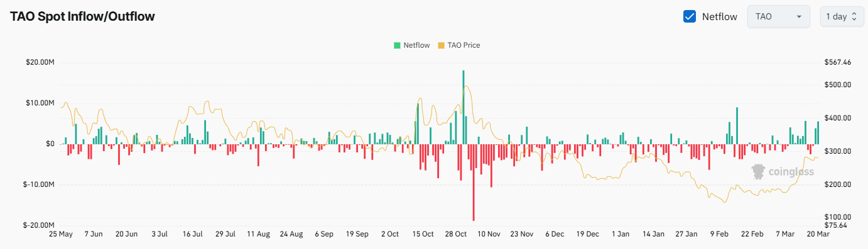Click the 29 Jul date label
868x249 pixels.
coord(225,234)
